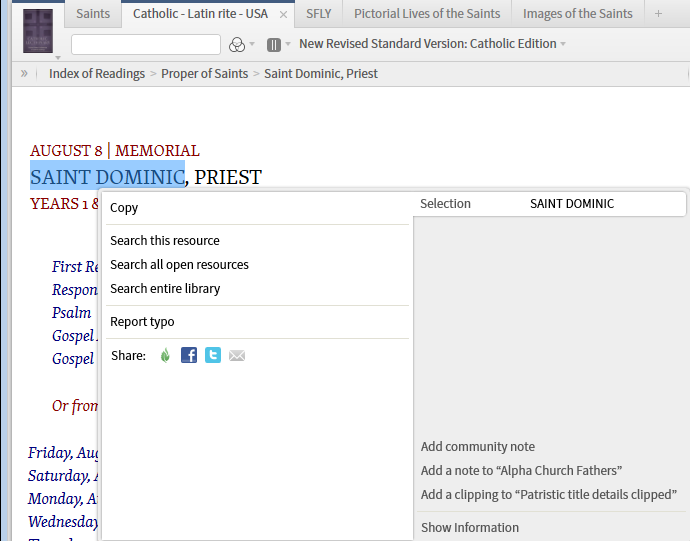Share selection on Twitter
690x541 pixels.
coord(213,355)
